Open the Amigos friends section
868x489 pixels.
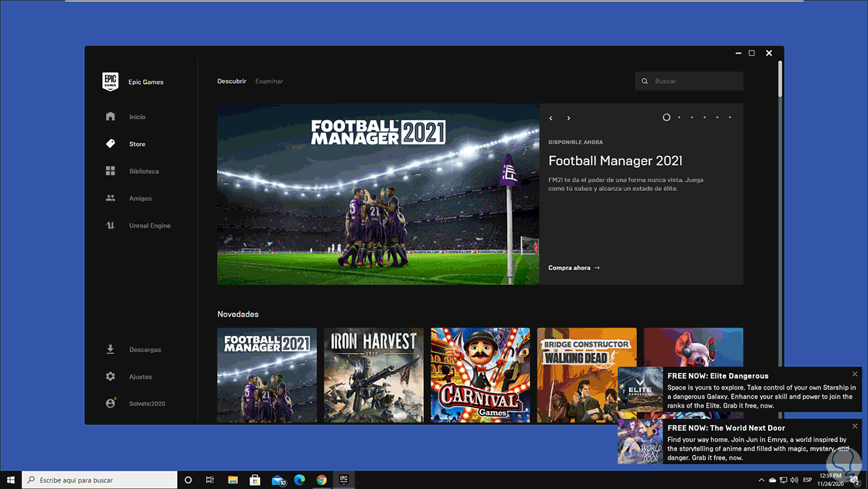tap(128, 198)
